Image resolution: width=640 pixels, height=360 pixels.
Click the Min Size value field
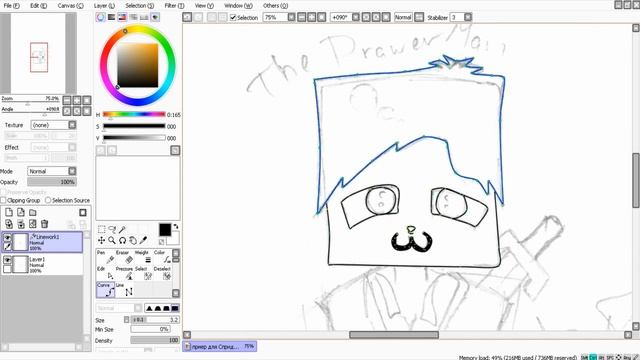pos(151,329)
